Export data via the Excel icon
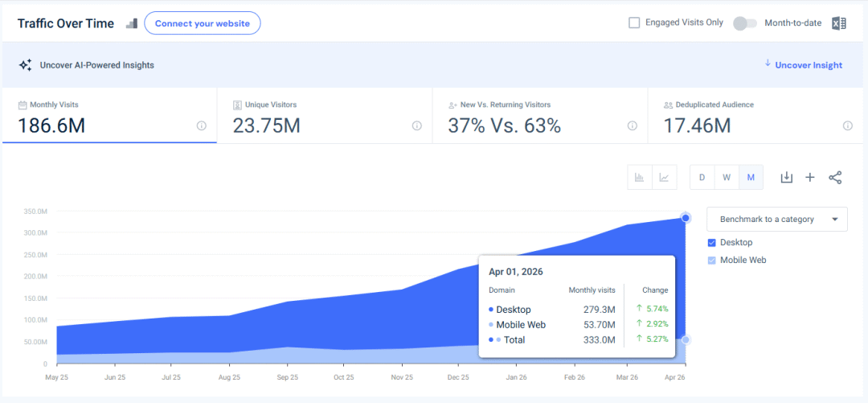 [839, 23]
